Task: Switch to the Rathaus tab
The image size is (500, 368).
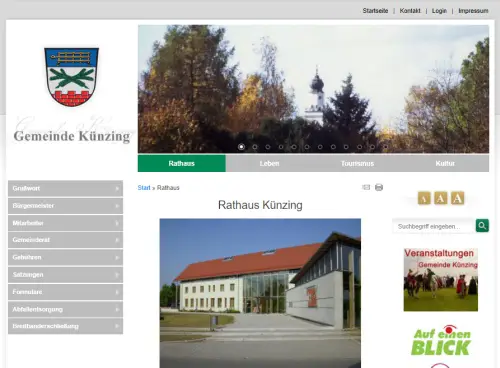Action: [182, 163]
